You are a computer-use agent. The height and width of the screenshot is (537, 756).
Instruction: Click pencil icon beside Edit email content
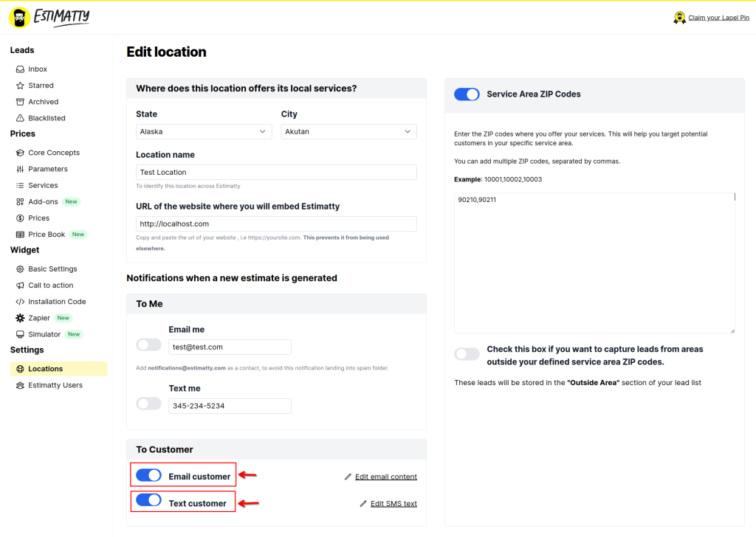(x=348, y=477)
